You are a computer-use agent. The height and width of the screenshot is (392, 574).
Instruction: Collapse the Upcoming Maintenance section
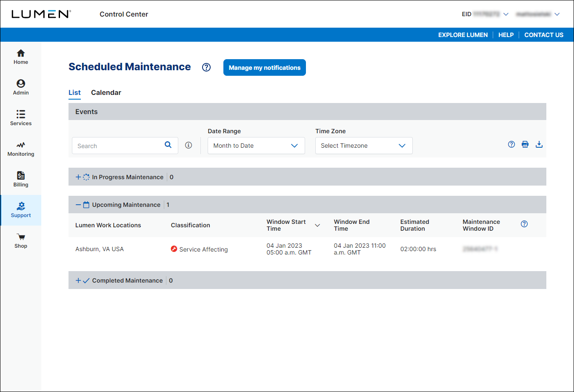[x=78, y=205]
